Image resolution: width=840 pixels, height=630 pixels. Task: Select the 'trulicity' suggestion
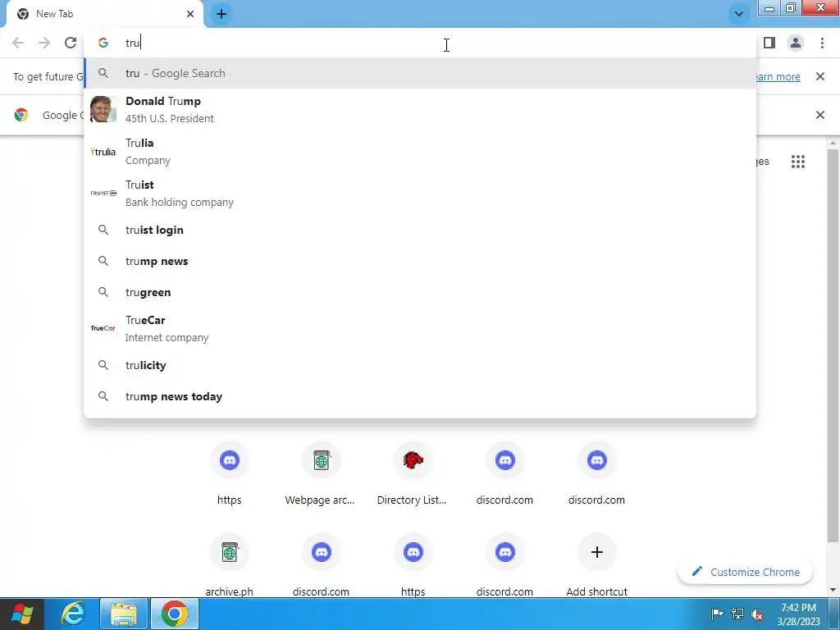pos(420,365)
